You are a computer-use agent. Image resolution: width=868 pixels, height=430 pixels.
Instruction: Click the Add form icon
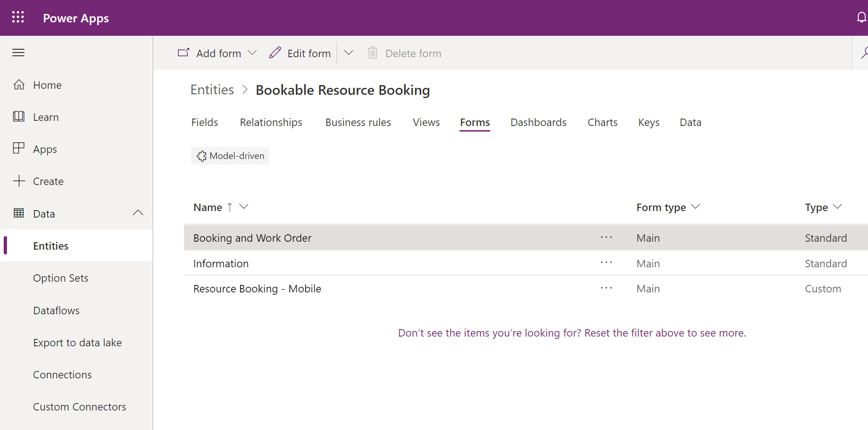[184, 53]
